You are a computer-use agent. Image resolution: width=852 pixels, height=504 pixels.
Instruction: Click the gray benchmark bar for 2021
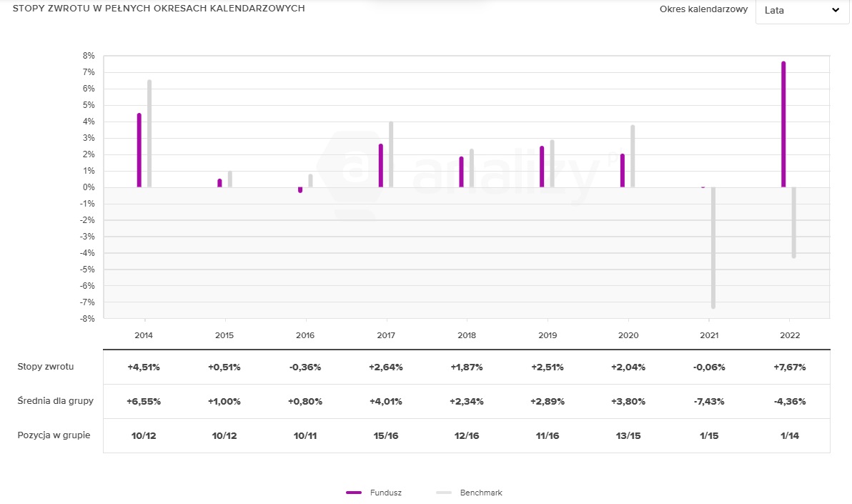(713, 247)
